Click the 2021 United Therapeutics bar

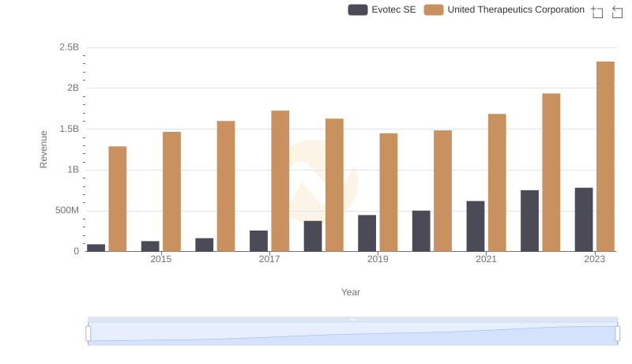point(497,183)
